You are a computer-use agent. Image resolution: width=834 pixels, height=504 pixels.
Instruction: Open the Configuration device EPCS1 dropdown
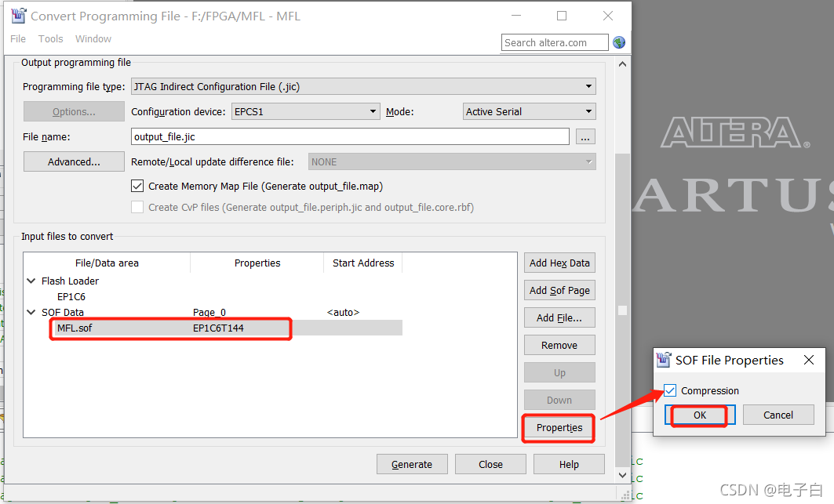(305, 111)
